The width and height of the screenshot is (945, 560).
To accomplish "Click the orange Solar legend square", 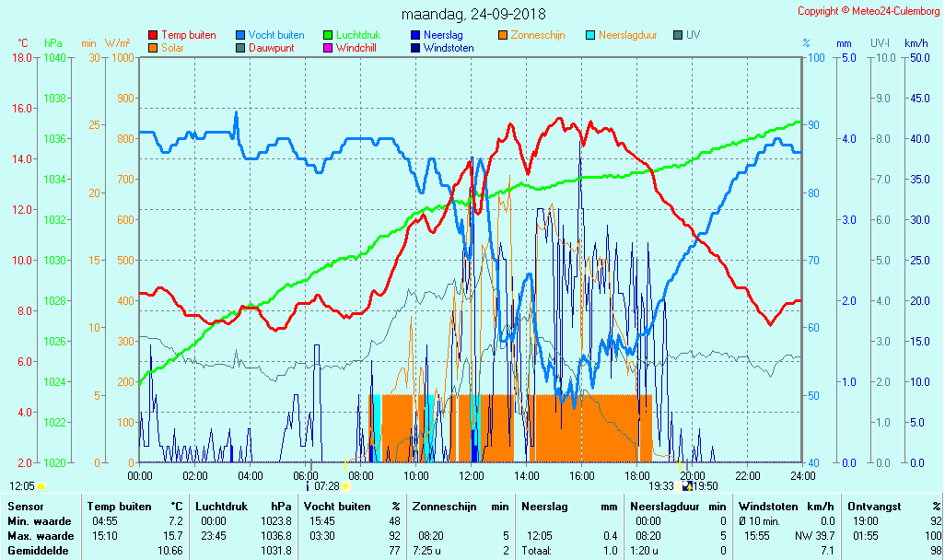I will pos(153,48).
